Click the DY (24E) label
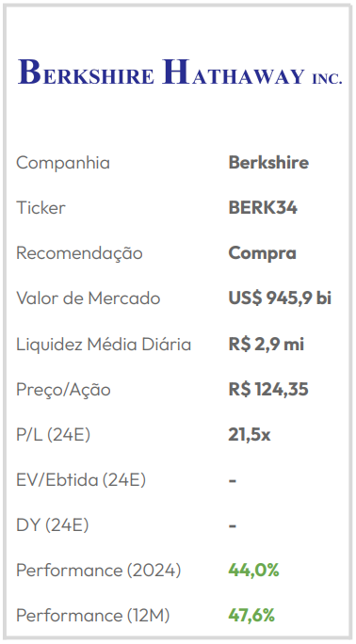This screenshot has width=356, height=644. click(x=52, y=525)
